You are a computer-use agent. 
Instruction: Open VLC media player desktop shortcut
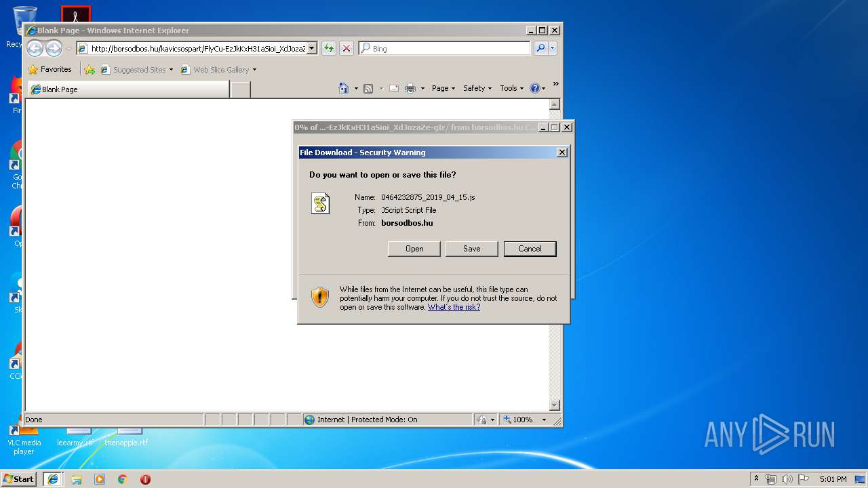tap(24, 441)
